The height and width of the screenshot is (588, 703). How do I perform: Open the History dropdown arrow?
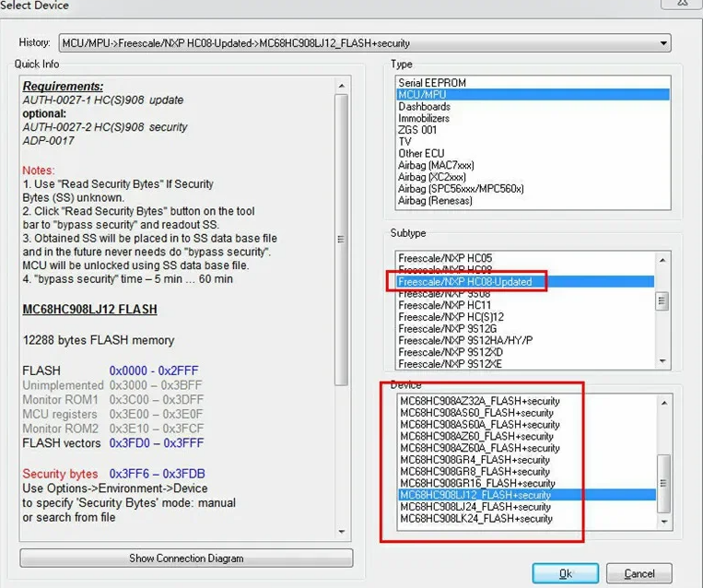tap(663, 43)
